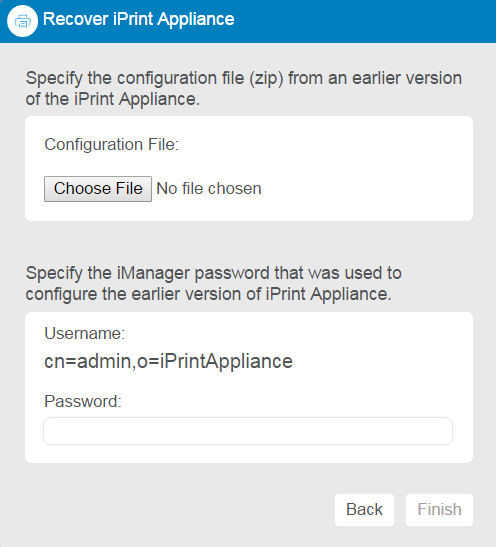Click the gray footer area left of Back

167,510
